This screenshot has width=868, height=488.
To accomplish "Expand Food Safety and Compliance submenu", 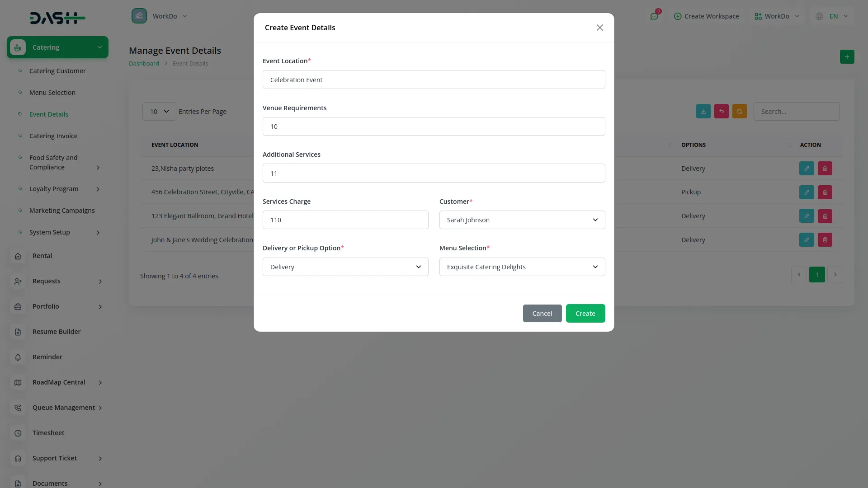I will pos(98,168).
